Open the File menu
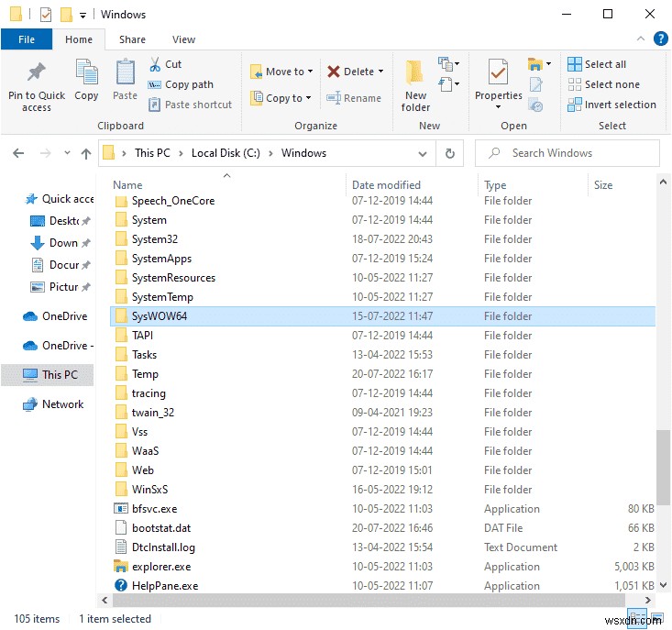The image size is (672, 630). point(27,39)
